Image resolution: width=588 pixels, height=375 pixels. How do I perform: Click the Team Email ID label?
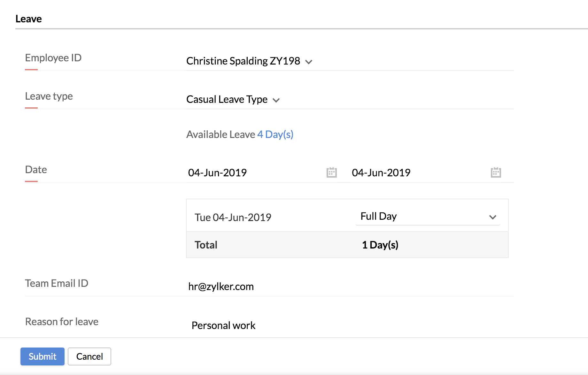(x=57, y=283)
